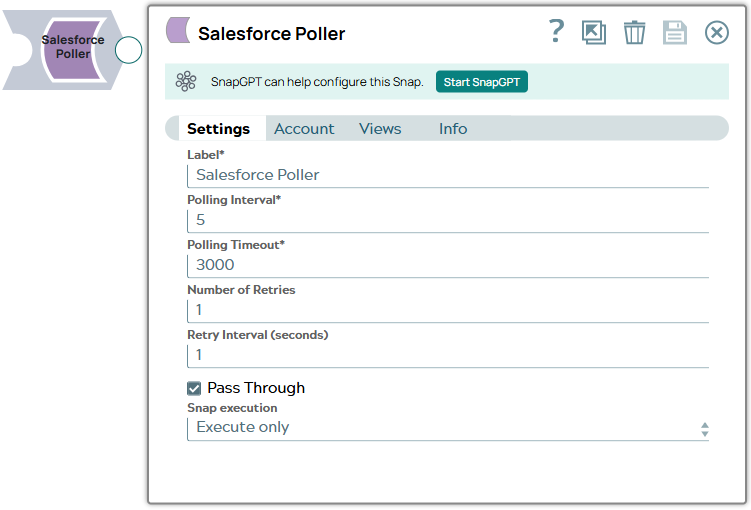This screenshot has height=510, width=751.
Task: Uncheck the Pass Through checkbox
Action: 194,388
